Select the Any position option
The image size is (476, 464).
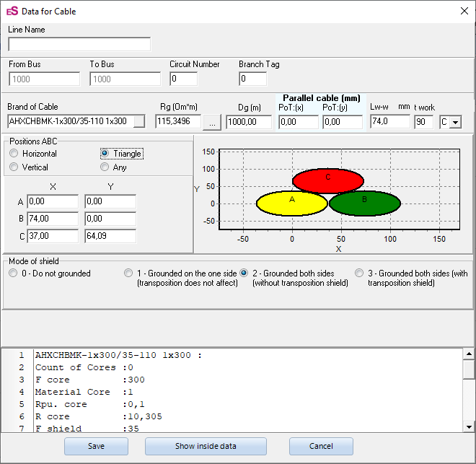[x=105, y=167]
